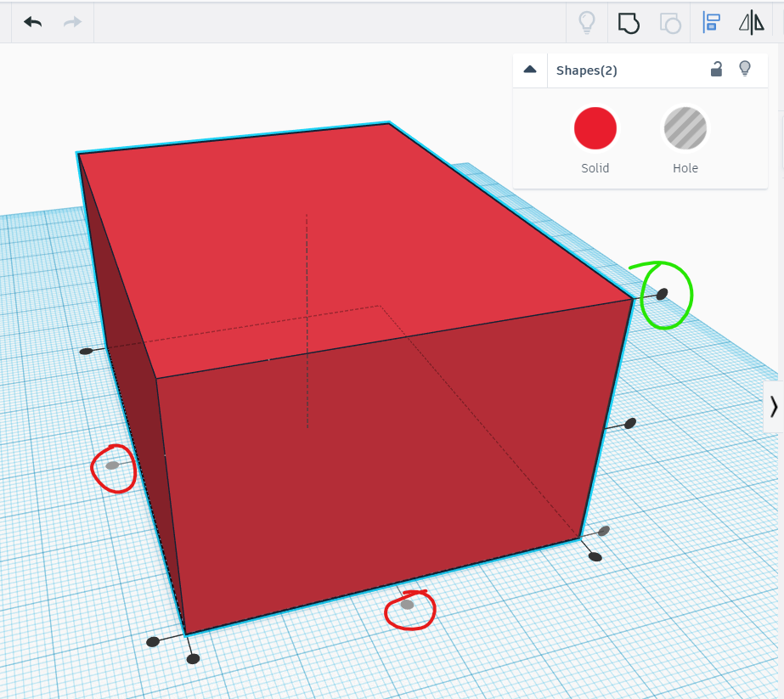Viewport: 784px width, 699px height.
Task: Click the Undo arrow
Action: 32,22
